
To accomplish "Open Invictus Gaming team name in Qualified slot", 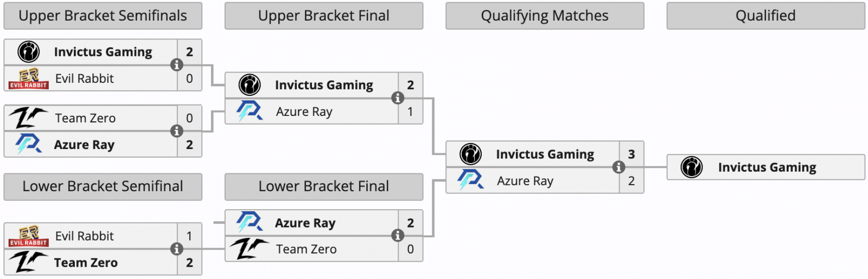I will coord(767,167).
